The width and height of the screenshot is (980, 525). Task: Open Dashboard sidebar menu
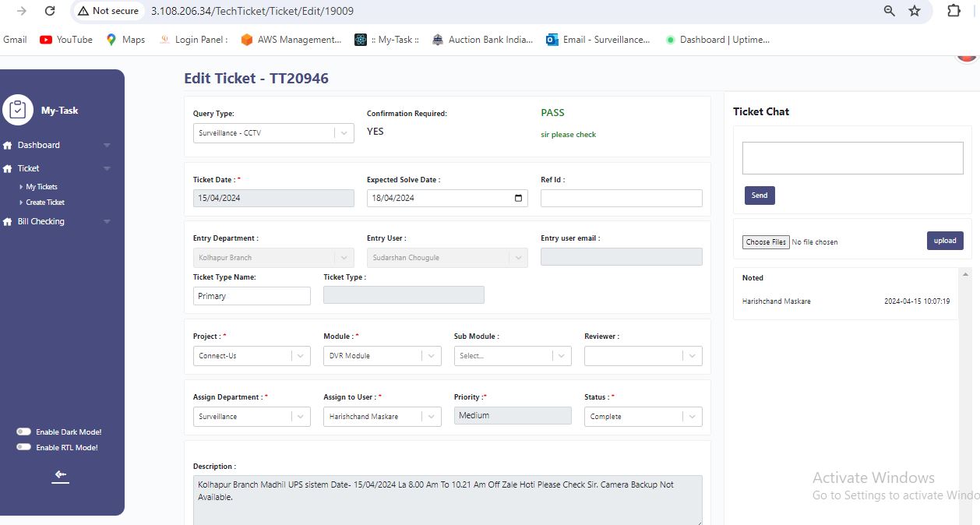(x=39, y=146)
